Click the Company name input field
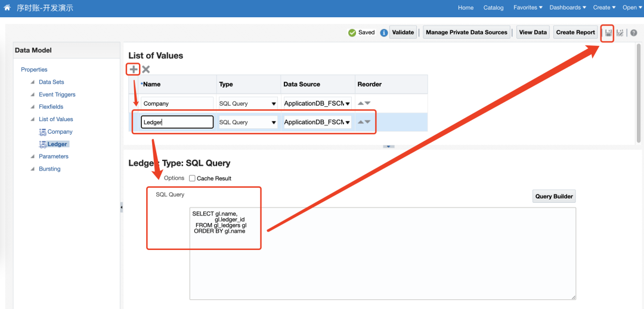 (x=177, y=104)
